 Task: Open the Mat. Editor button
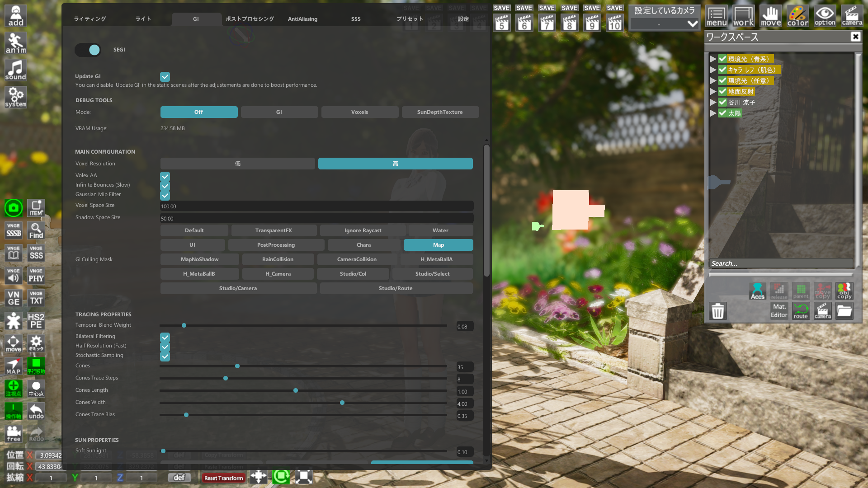(x=779, y=311)
